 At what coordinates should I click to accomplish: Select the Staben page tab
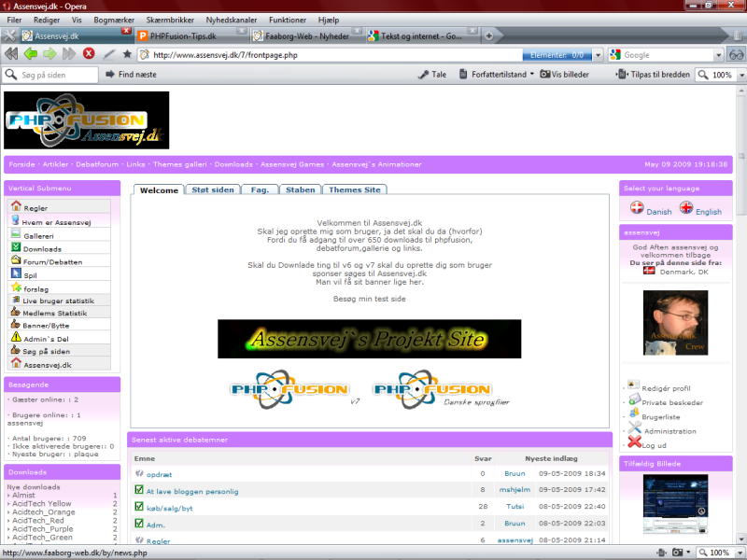300,189
